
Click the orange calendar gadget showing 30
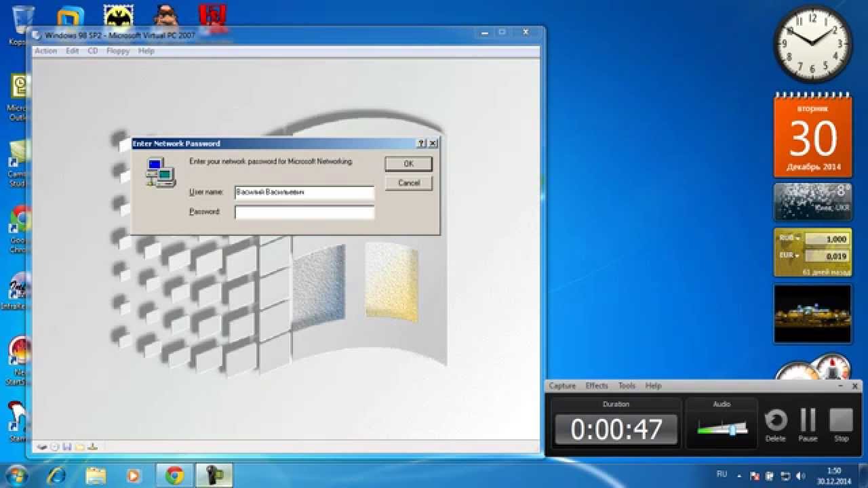pyautogui.click(x=812, y=134)
